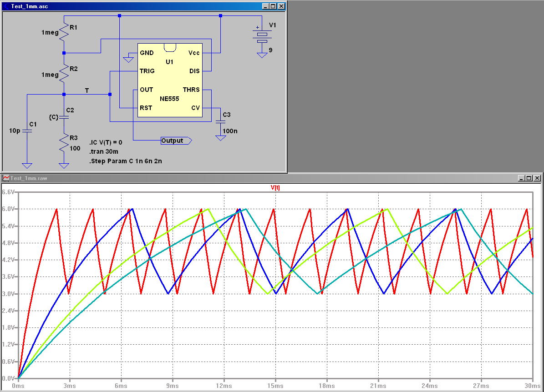Select the V1 battery source symbol
The height and width of the screenshot is (392, 544).
[262, 36]
